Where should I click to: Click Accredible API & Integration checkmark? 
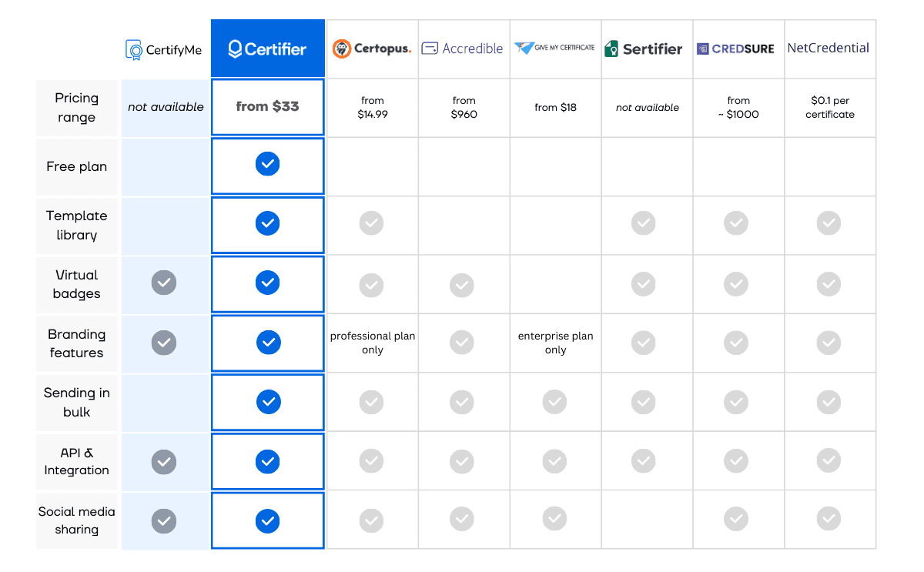(x=462, y=461)
